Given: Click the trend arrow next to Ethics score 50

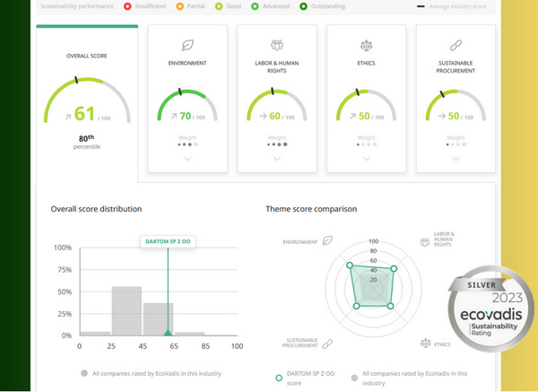Looking at the screenshot, I should (353, 117).
